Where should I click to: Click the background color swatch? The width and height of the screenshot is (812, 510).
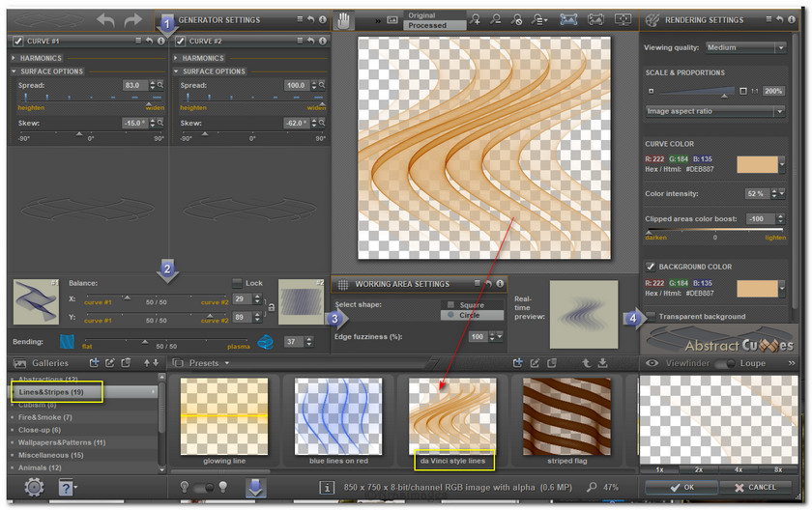[x=757, y=289]
